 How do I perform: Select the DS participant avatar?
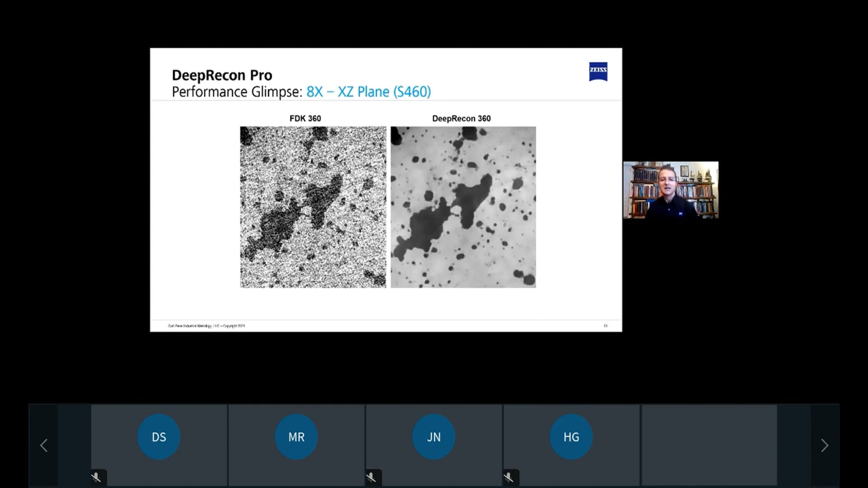point(159,437)
